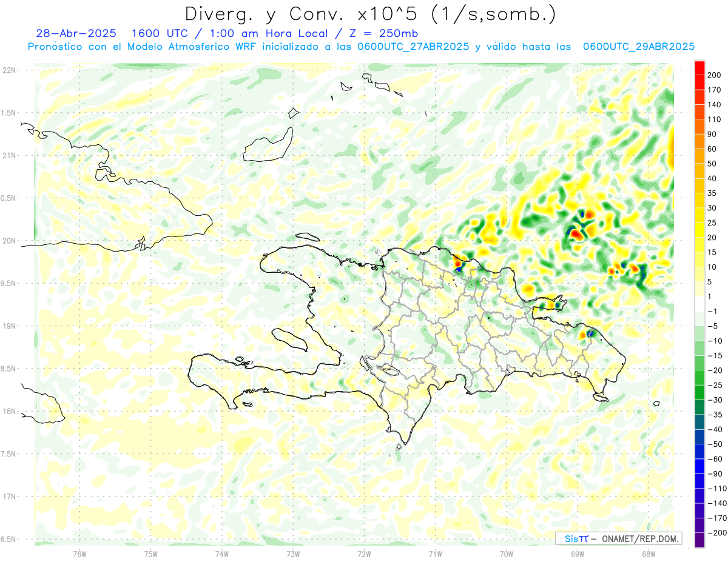Click the '9.5N' latitude tick label
The height and width of the screenshot is (562, 728).
(8, 284)
